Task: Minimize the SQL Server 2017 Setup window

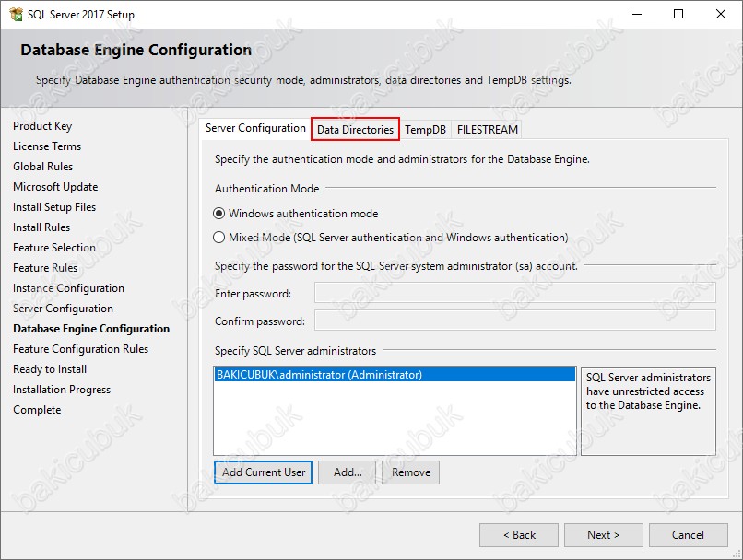Action: (x=637, y=14)
